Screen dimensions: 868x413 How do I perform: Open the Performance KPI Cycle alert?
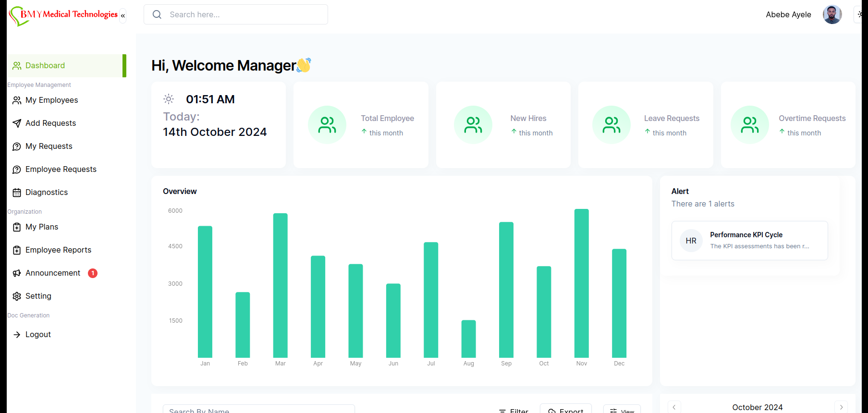coord(749,241)
